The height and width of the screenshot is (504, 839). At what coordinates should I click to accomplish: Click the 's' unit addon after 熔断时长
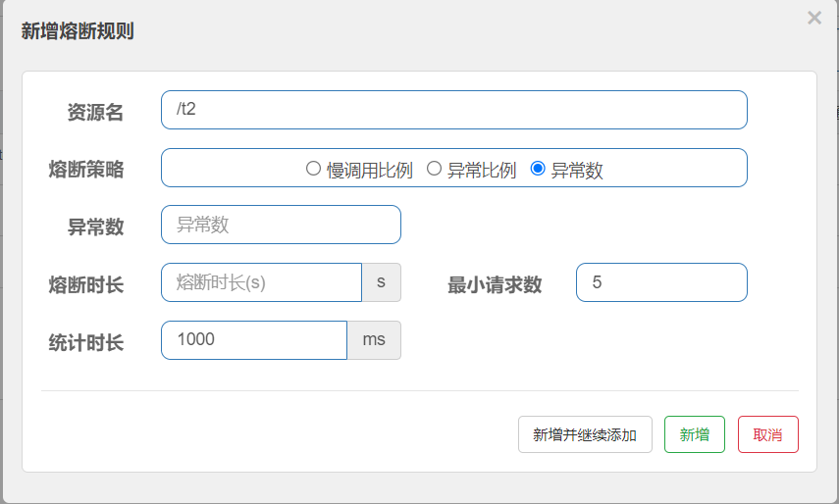pos(382,282)
